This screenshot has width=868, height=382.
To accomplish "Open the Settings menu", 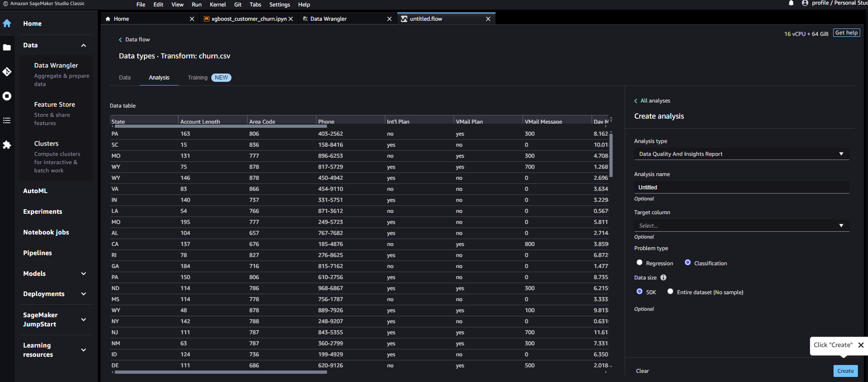I will 280,5.
